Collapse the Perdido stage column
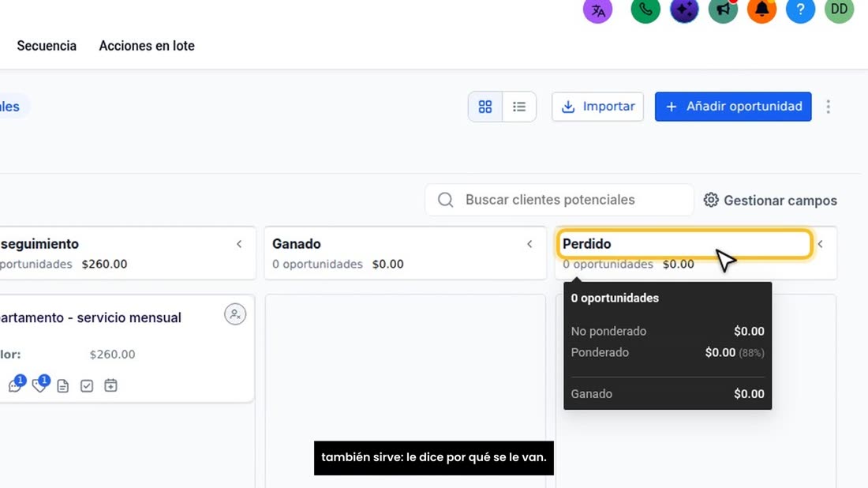Screen dimensions: 868x488 tap(821, 244)
